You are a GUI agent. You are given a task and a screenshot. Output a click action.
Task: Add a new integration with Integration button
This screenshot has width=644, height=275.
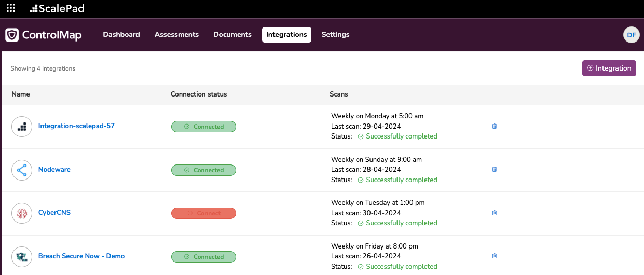609,68
